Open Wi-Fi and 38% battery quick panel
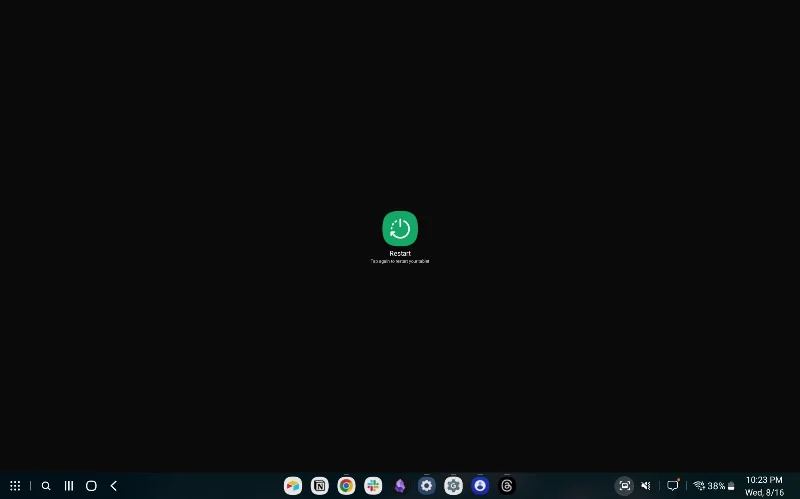 [x=714, y=486]
